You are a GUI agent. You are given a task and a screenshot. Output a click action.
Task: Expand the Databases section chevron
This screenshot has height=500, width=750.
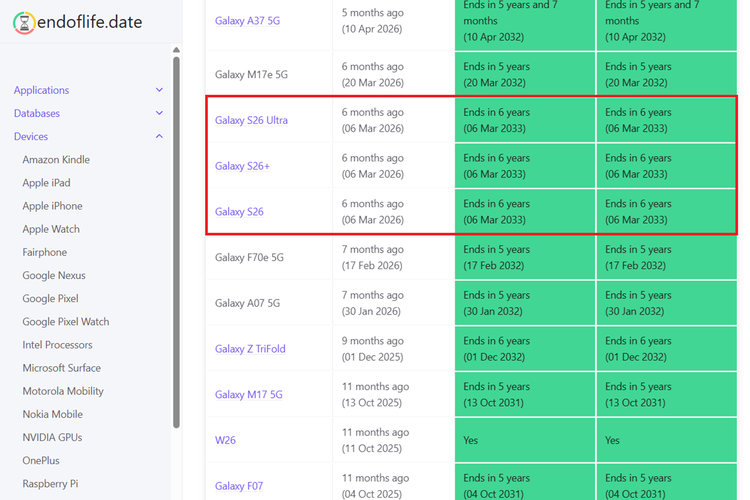point(159,113)
